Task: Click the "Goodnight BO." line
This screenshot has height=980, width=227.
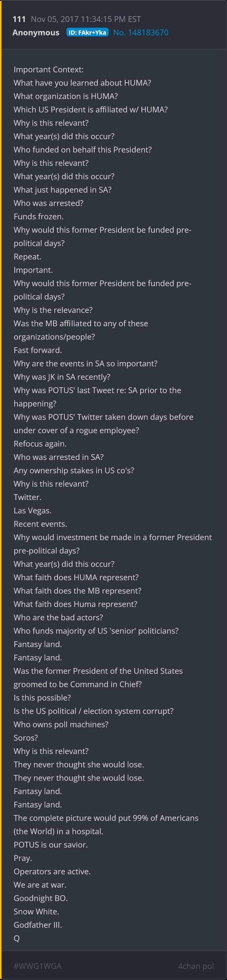Action: (x=41, y=898)
